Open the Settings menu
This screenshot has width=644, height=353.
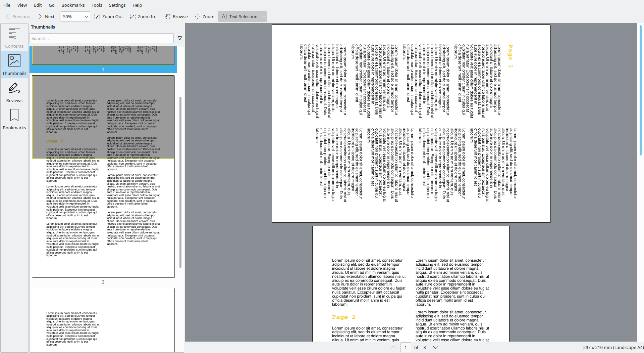click(x=117, y=5)
